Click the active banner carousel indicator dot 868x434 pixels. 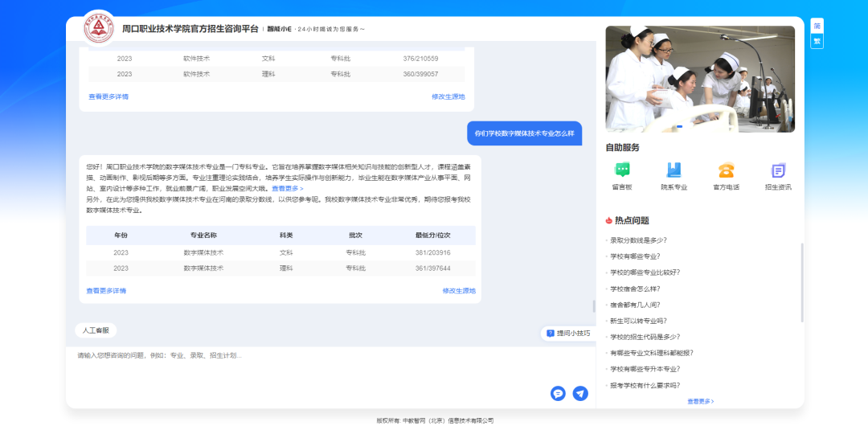coord(679,127)
